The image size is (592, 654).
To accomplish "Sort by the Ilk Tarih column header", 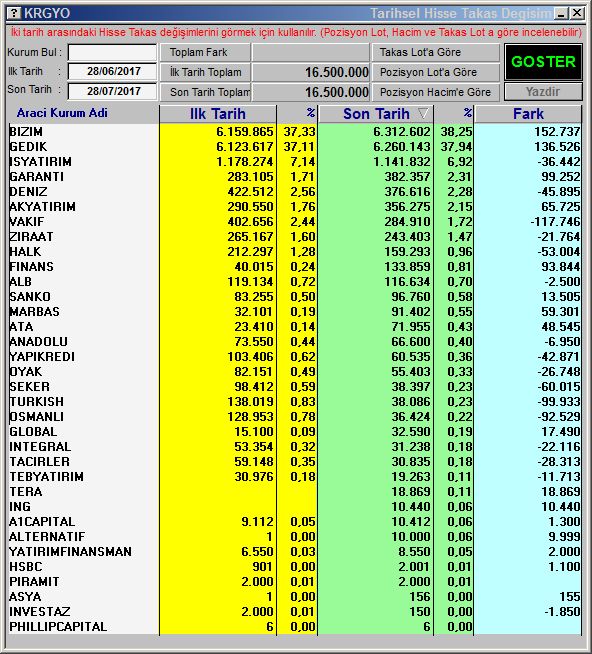I will pyautogui.click(x=218, y=114).
